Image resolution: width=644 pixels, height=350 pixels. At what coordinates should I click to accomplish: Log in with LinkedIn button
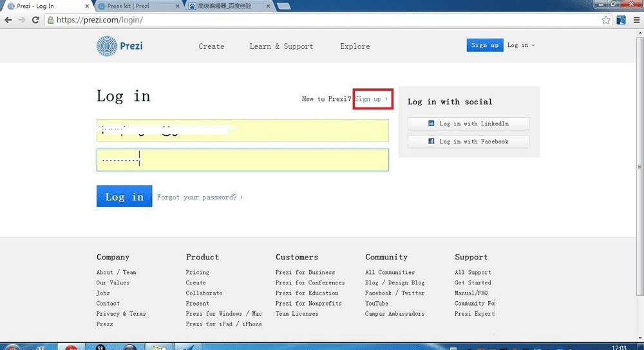468,124
